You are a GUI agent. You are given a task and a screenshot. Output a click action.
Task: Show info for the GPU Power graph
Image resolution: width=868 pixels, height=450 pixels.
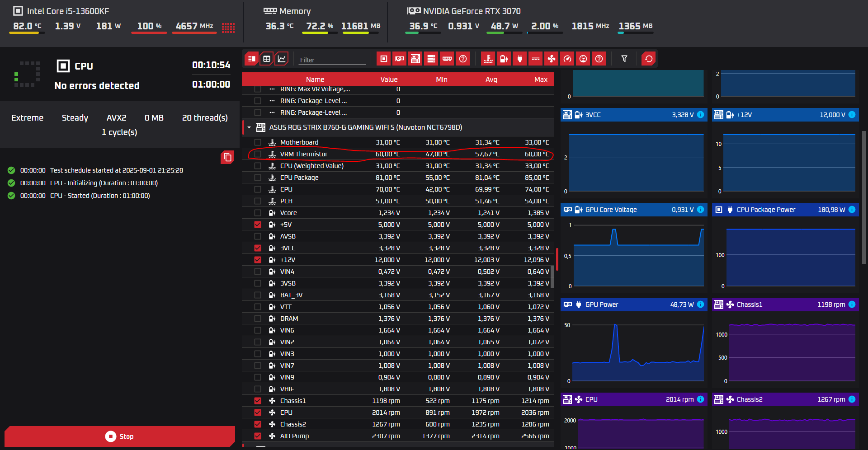point(701,305)
